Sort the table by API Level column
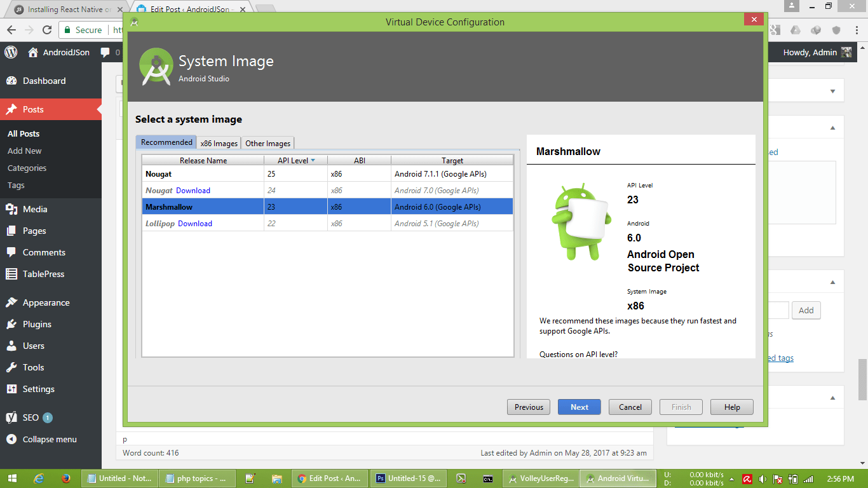 point(295,160)
